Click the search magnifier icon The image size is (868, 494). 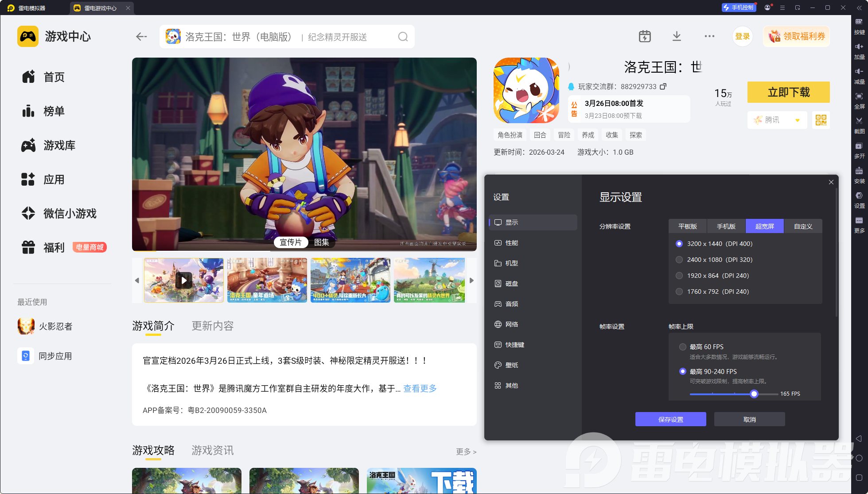(402, 37)
